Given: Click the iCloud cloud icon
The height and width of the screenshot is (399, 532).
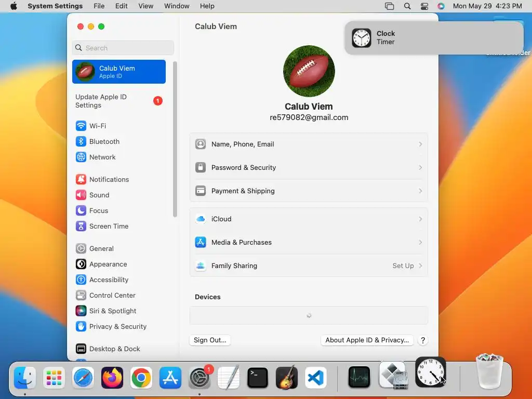Looking at the screenshot, I should (201, 219).
